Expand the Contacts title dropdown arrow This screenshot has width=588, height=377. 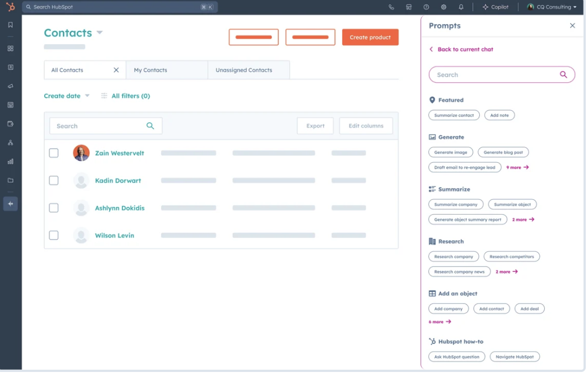point(100,32)
